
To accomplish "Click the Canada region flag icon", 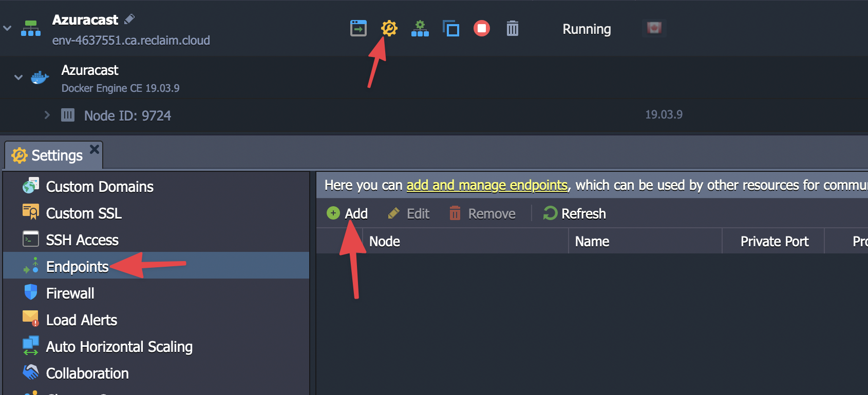I will pos(654,28).
